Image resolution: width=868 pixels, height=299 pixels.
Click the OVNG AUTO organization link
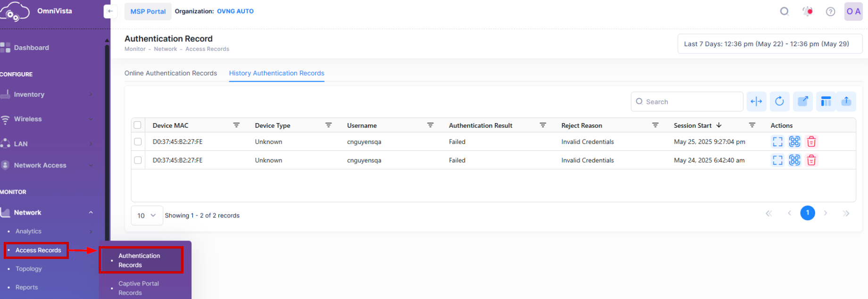click(235, 11)
